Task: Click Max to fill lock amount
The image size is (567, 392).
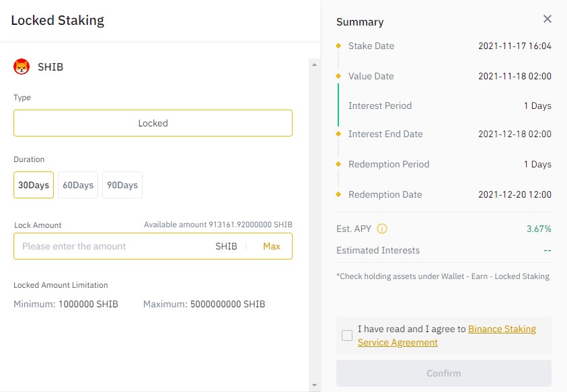Action: [x=272, y=246]
